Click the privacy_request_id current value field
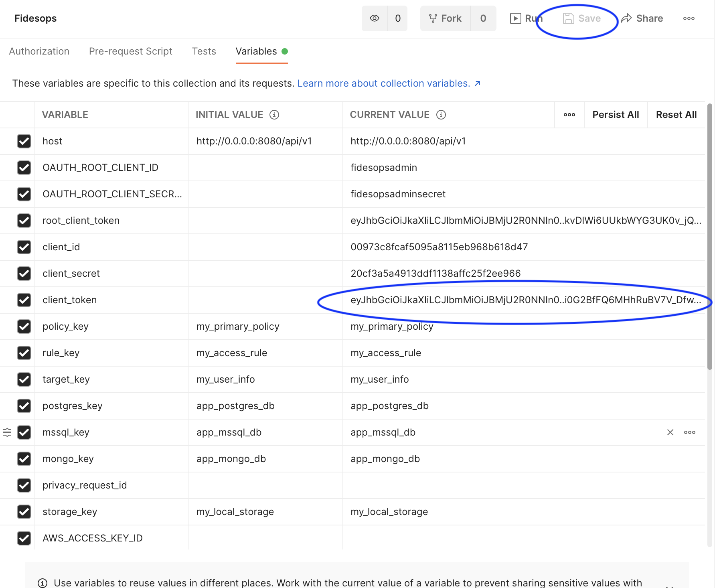 [521, 485]
